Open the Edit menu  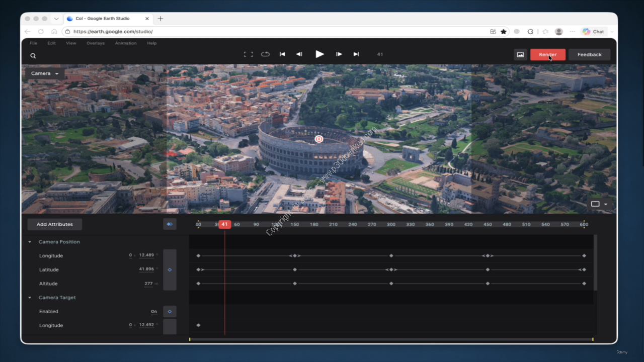52,43
